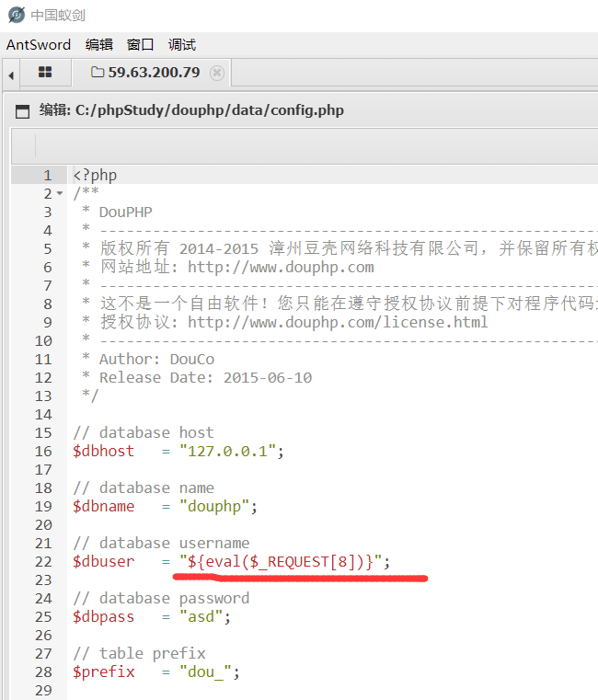Click the 中国蚁剑 window title text

click(x=58, y=16)
